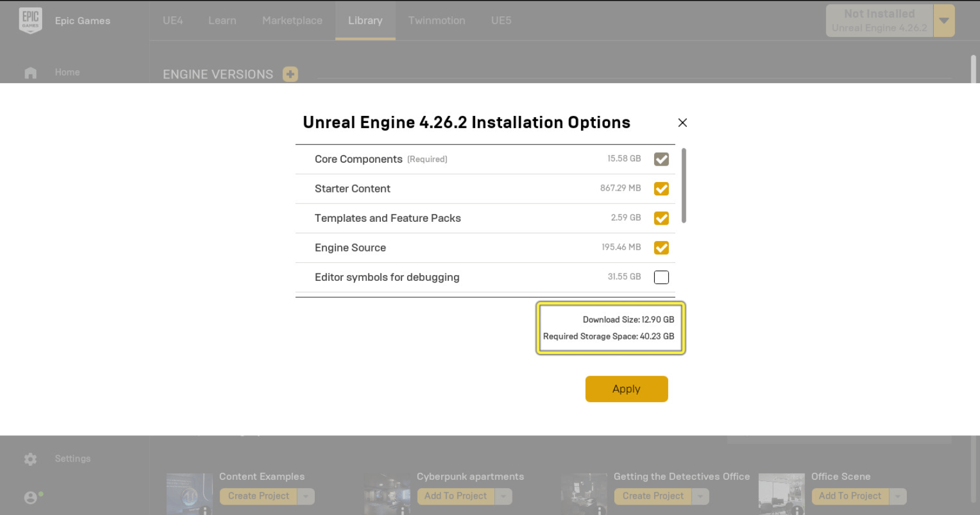Click the Engine Source row label
Image resolution: width=980 pixels, height=515 pixels.
pyautogui.click(x=350, y=248)
